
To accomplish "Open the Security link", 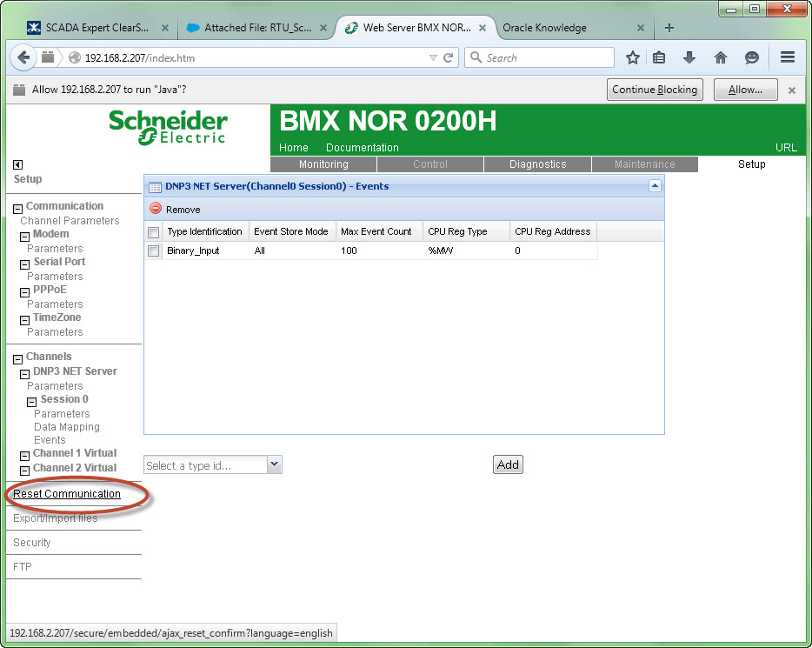I will [x=31, y=543].
